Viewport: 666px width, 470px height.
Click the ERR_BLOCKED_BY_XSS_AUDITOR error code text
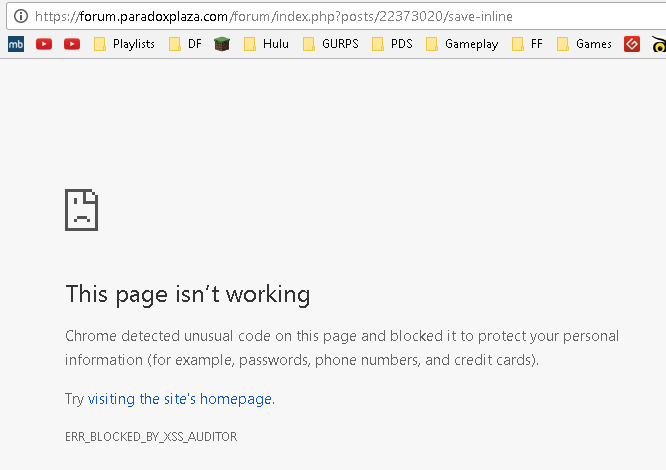click(x=151, y=437)
